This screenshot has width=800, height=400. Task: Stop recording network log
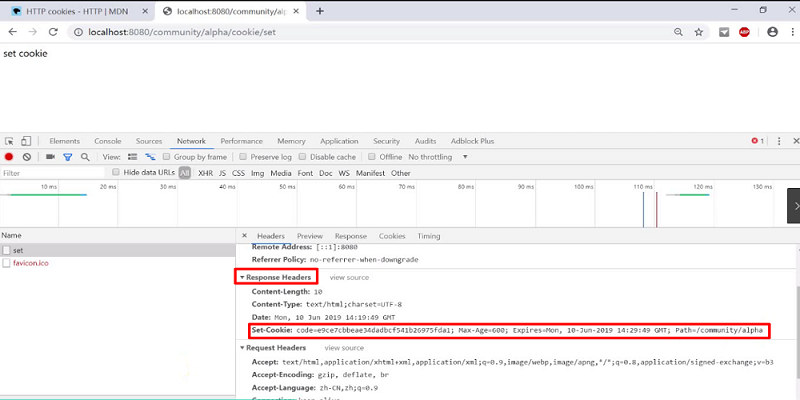[x=9, y=157]
